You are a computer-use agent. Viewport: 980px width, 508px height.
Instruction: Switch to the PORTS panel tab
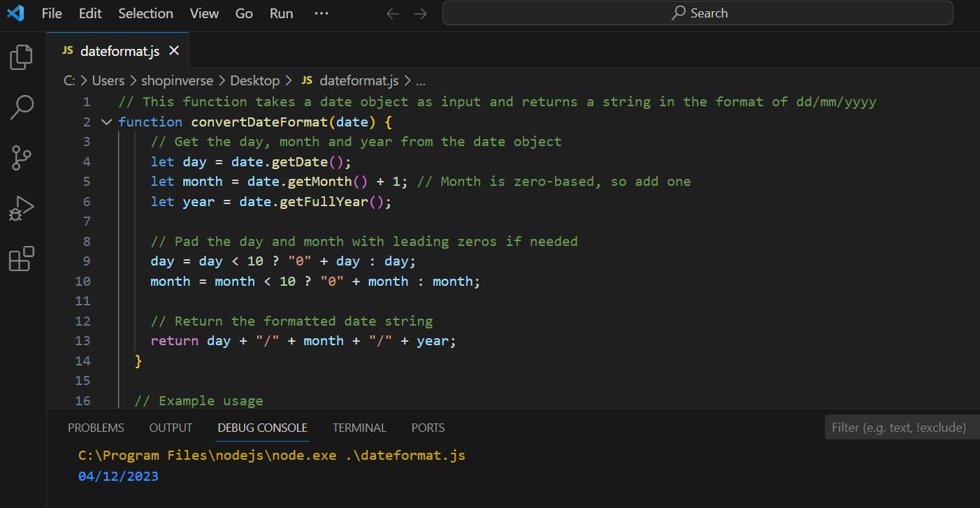click(428, 428)
